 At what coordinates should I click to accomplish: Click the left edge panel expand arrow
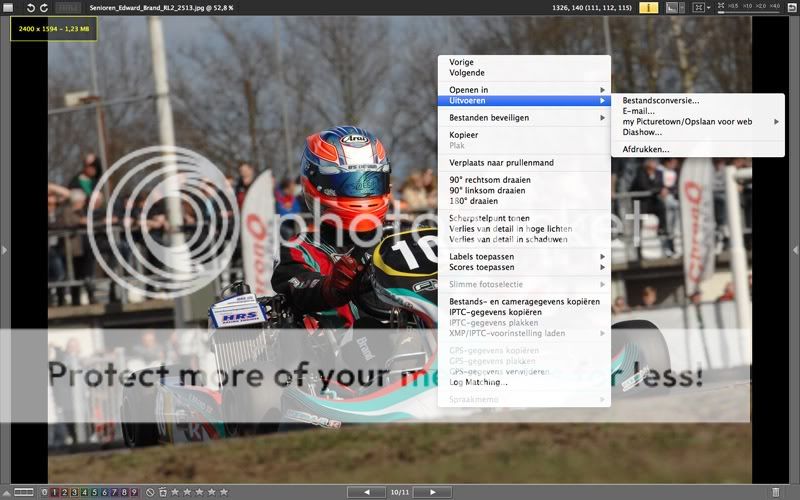[4, 250]
